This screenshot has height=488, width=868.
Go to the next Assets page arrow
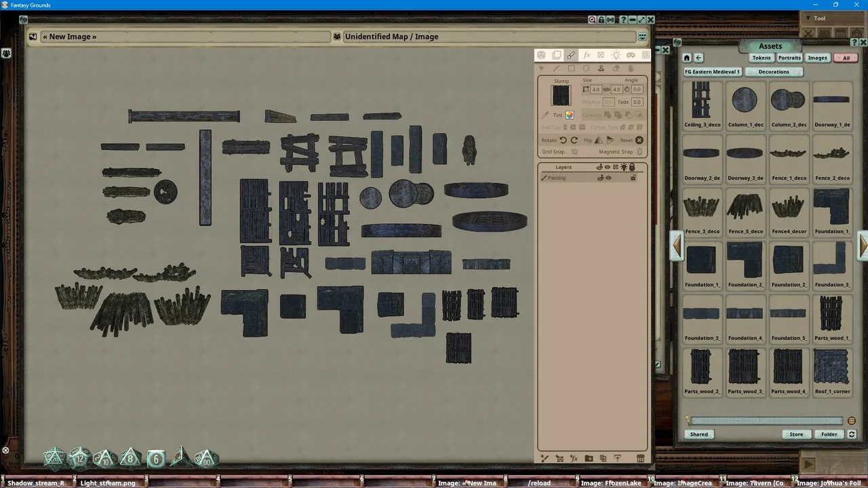(863, 245)
